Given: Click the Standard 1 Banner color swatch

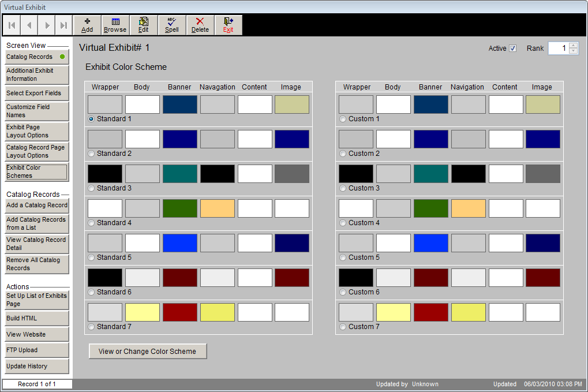Looking at the screenshot, I should tap(179, 104).
